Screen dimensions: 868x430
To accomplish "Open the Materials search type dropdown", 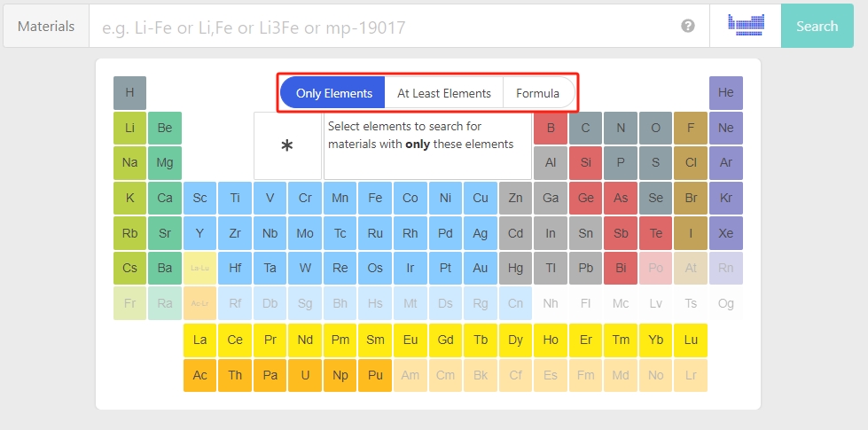I will (46, 27).
